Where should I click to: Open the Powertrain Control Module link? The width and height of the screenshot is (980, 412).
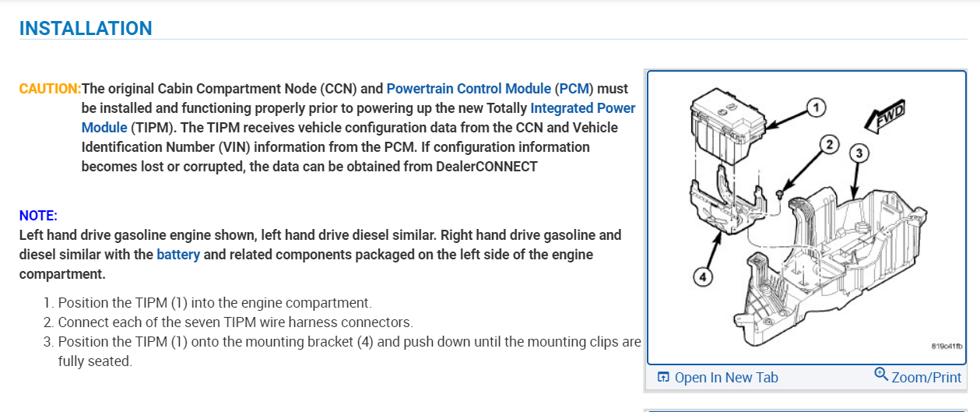(469, 89)
